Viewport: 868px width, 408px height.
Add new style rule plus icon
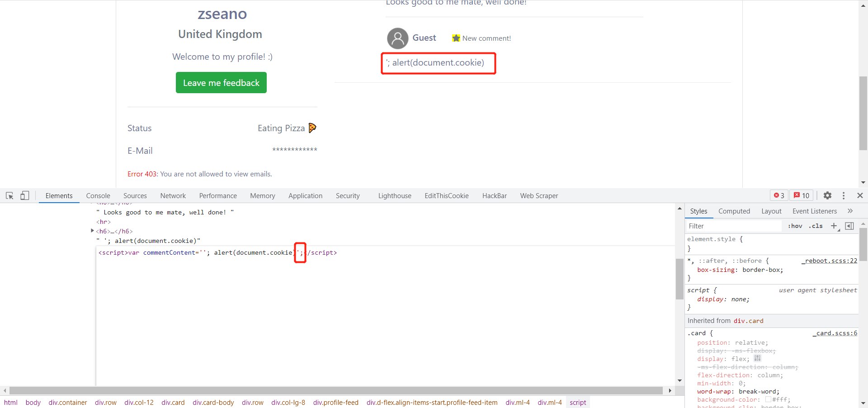click(x=835, y=226)
